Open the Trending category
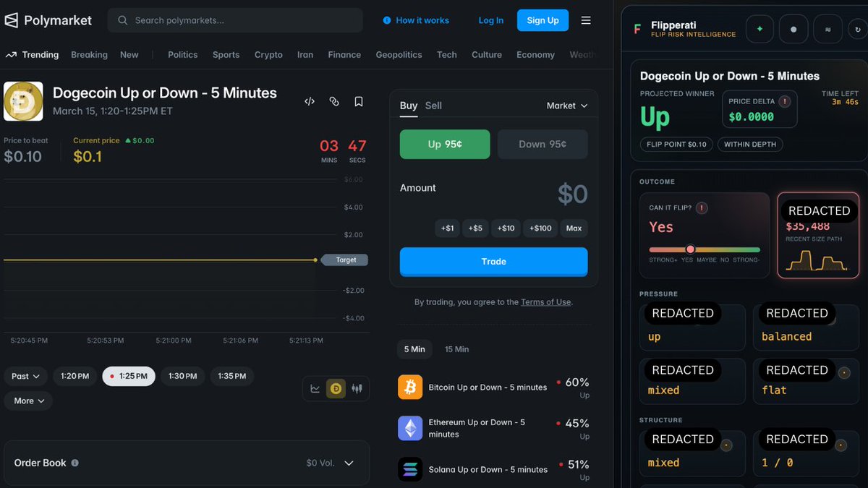The image size is (868, 488). [x=32, y=55]
